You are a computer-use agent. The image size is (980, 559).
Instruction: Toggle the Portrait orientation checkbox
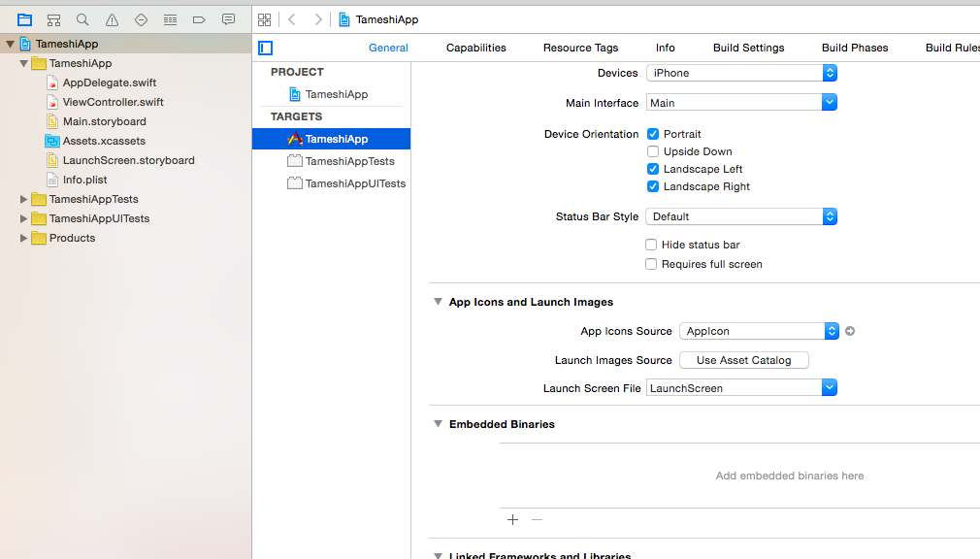(653, 134)
